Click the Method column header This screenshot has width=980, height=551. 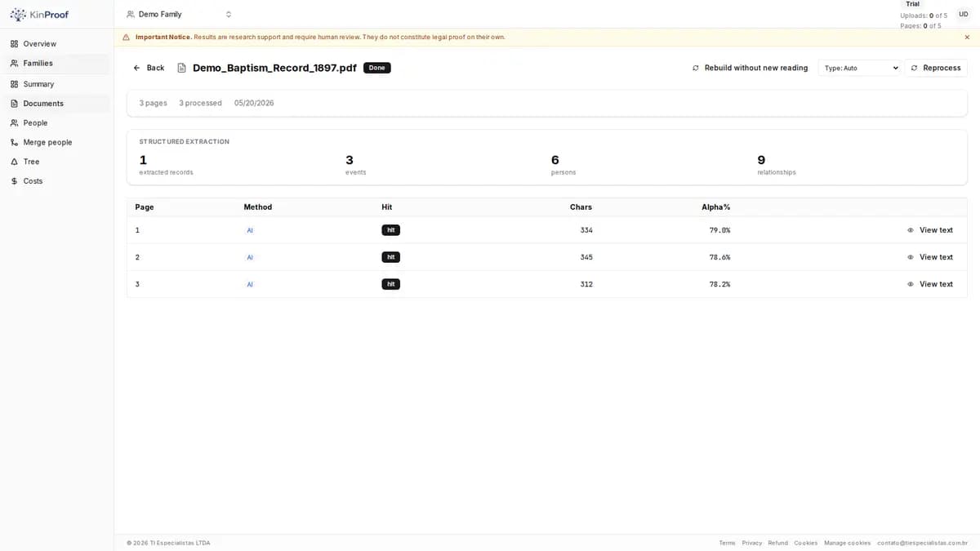coord(258,207)
